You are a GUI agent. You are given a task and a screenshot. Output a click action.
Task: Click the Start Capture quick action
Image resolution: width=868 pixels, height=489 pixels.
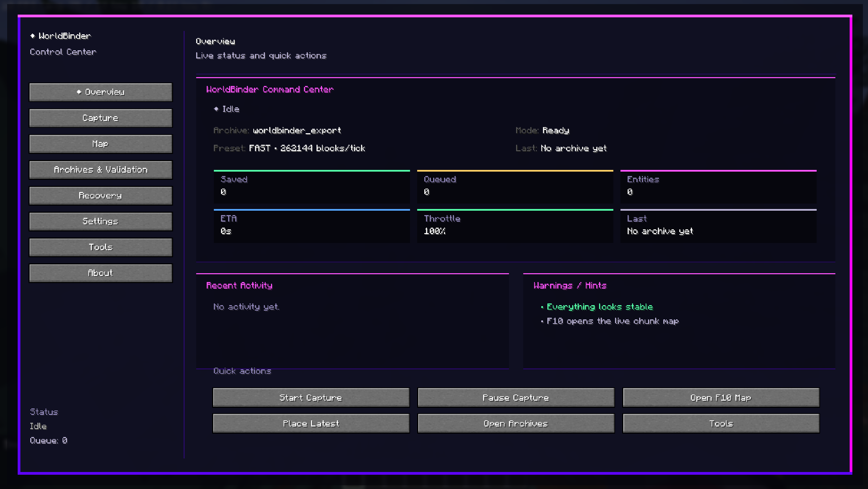[x=311, y=397]
